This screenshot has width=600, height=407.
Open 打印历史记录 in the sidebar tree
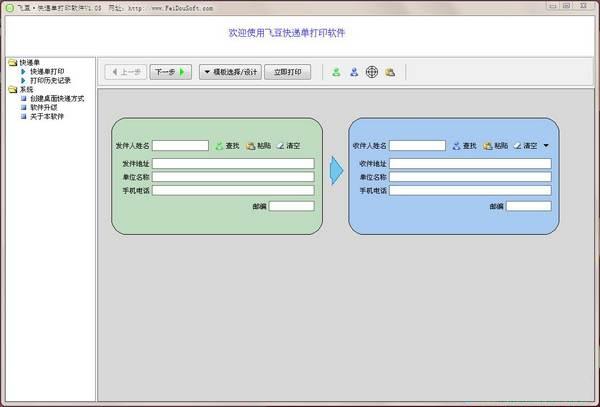[51, 80]
